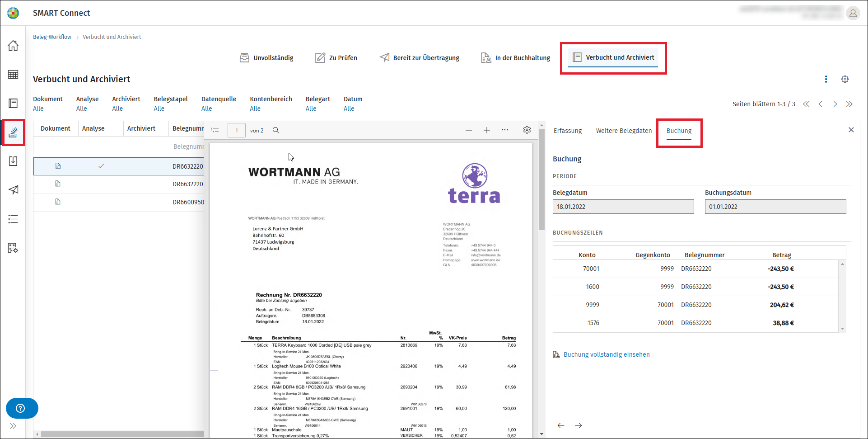Open the Erfassung panel tab

pos(568,131)
